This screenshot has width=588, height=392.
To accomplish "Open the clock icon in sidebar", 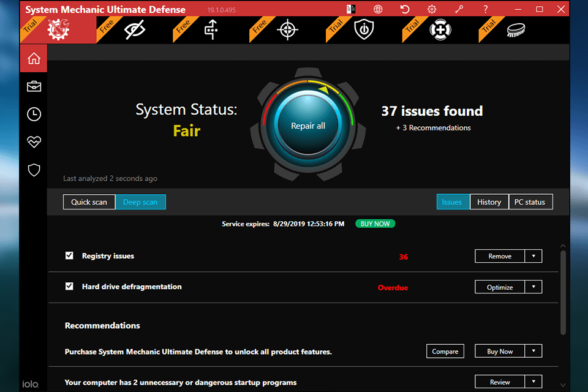I will coord(34,114).
